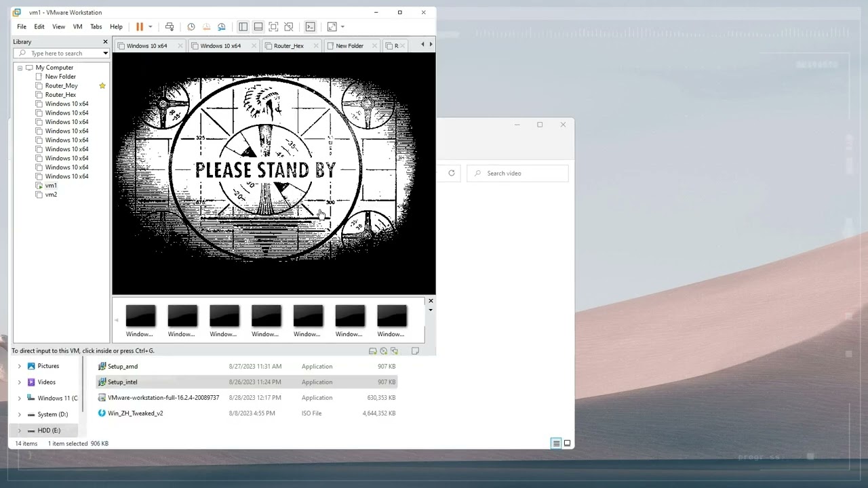Click the Search video box in Explorer
This screenshot has height=488, width=868.
[517, 174]
